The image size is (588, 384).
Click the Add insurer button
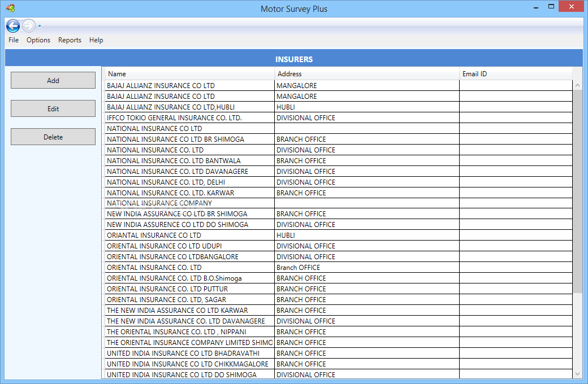(53, 80)
